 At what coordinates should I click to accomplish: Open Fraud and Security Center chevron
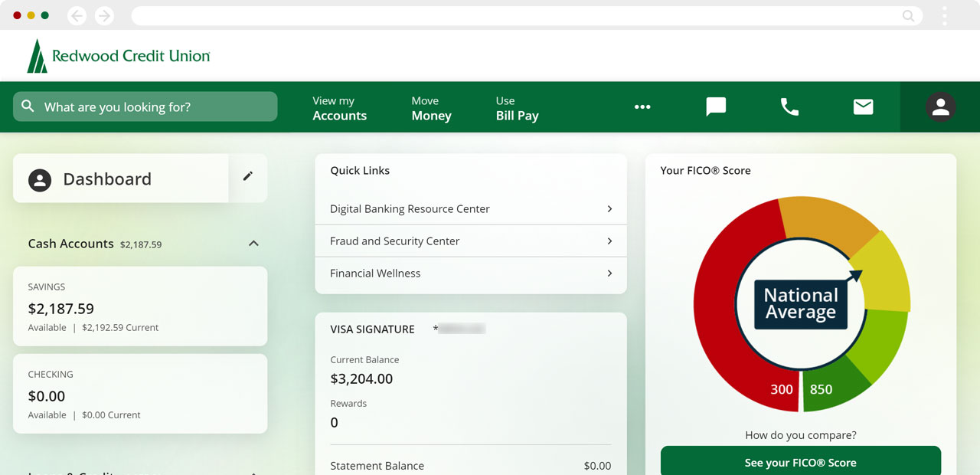coord(609,241)
